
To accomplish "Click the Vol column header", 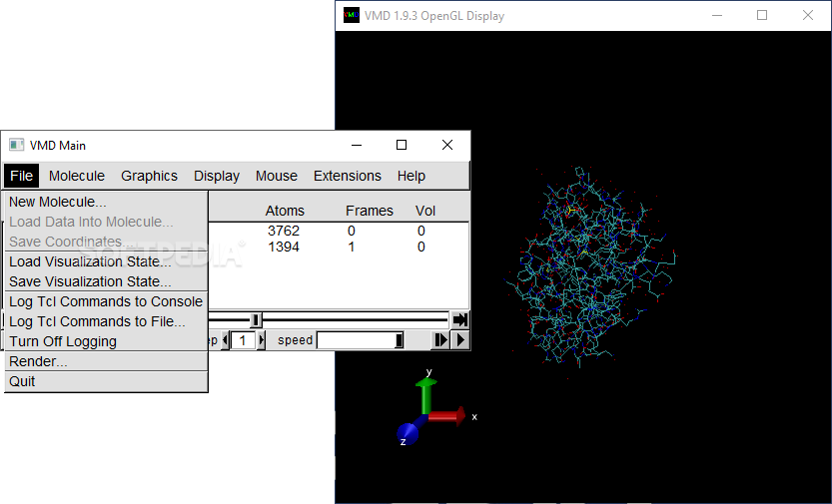I will 425,211.
